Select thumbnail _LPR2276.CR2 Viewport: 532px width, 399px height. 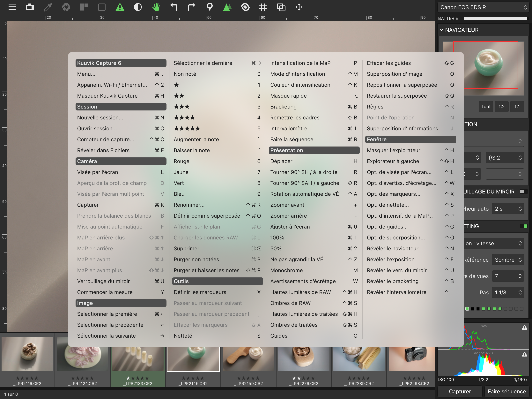click(304, 358)
